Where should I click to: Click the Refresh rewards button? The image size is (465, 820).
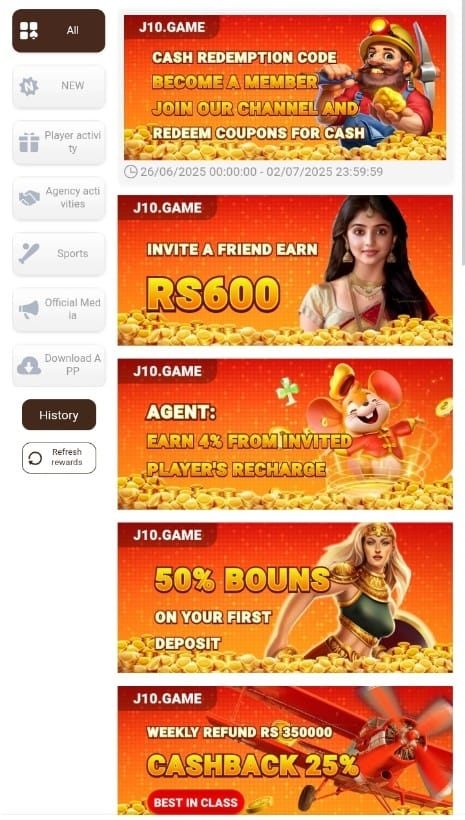[x=59, y=458]
